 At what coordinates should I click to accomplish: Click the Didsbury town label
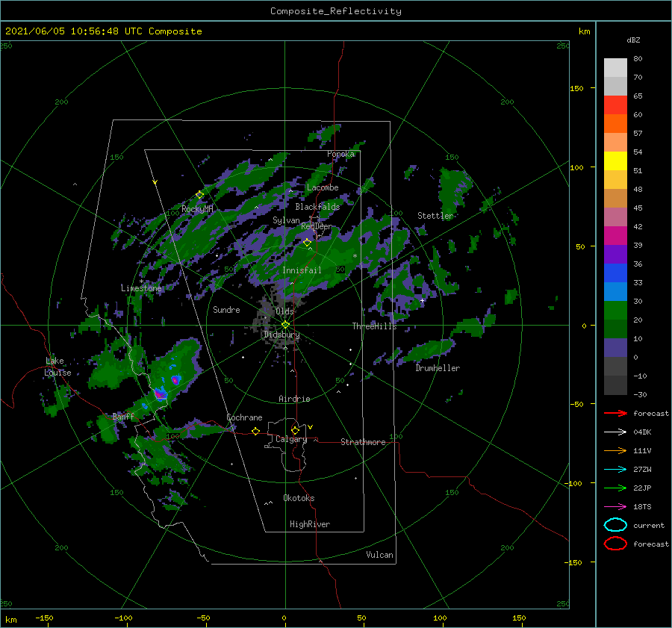pos(281,335)
